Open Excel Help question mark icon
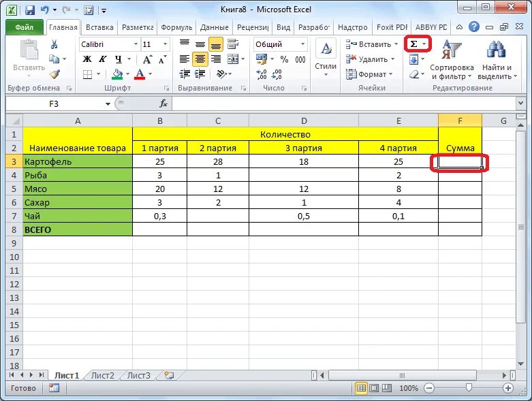 tap(474, 27)
